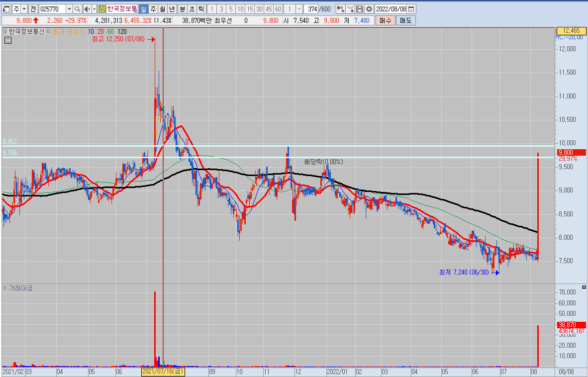Close the 거래대금 volume panel

[584, 287]
